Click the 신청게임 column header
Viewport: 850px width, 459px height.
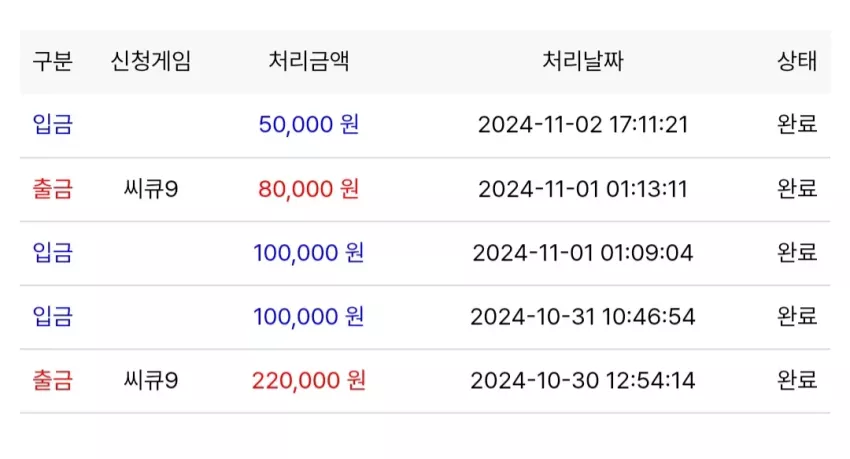[151, 61]
